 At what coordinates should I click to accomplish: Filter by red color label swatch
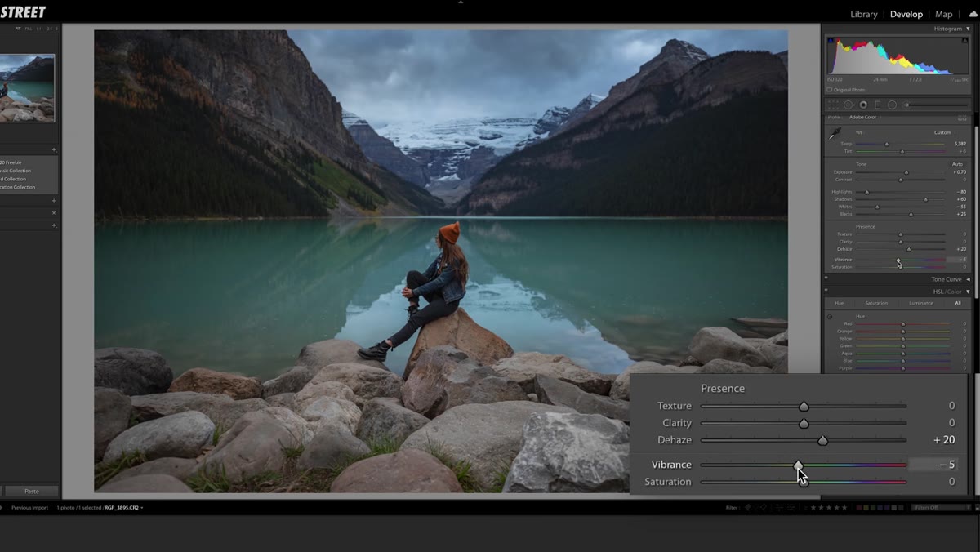coord(859,508)
